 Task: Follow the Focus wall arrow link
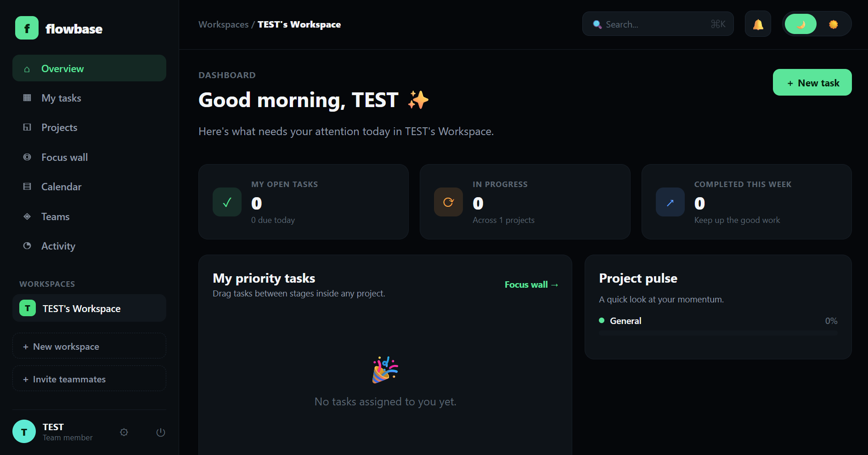click(x=531, y=284)
